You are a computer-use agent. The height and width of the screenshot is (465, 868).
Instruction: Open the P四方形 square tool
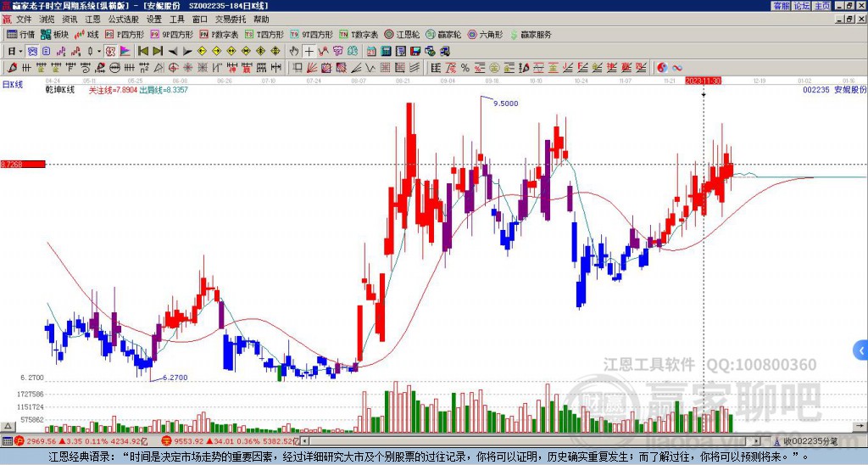124,34
